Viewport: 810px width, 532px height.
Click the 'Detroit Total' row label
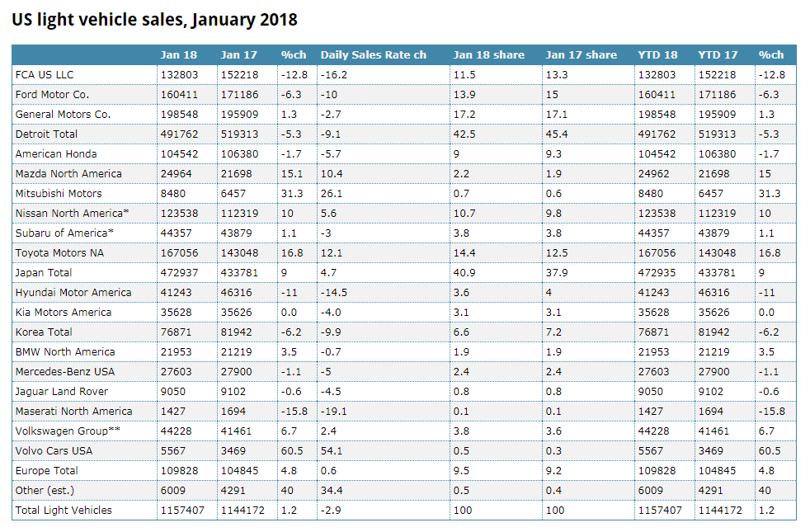pos(46,134)
